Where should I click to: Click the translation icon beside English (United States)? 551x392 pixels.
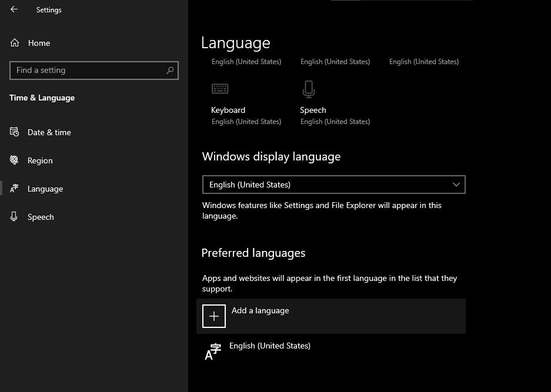coord(212,351)
